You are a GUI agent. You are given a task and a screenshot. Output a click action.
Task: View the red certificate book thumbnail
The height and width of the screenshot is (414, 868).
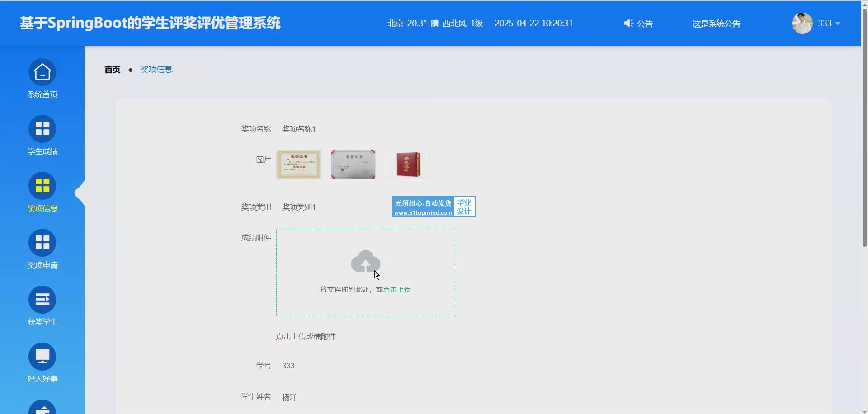tap(408, 165)
